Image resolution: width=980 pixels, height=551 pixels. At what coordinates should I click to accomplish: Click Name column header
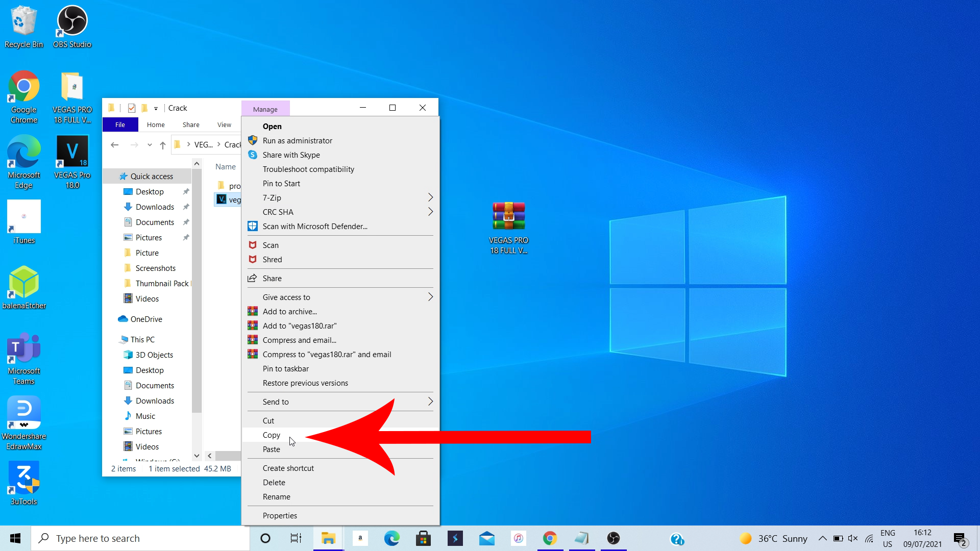coord(225,167)
